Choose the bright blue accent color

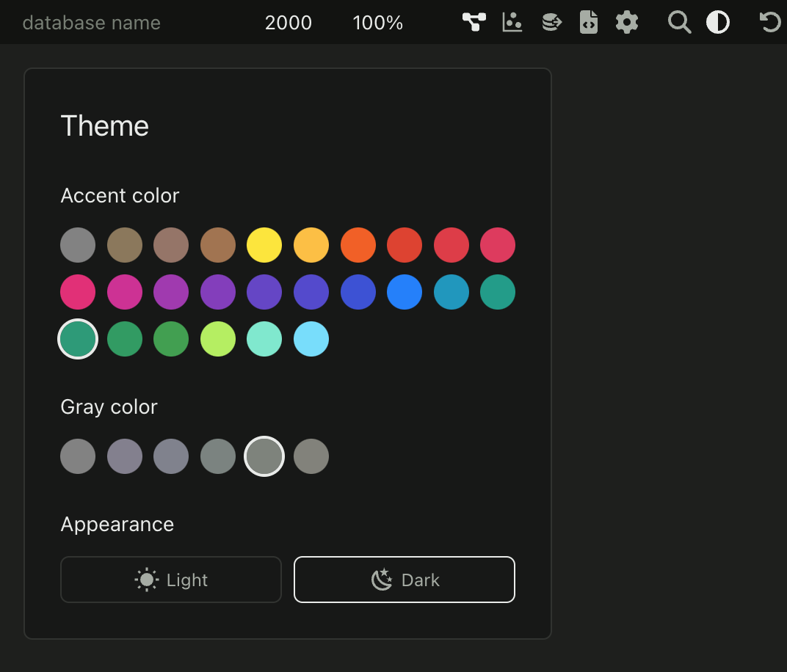pyautogui.click(x=405, y=292)
